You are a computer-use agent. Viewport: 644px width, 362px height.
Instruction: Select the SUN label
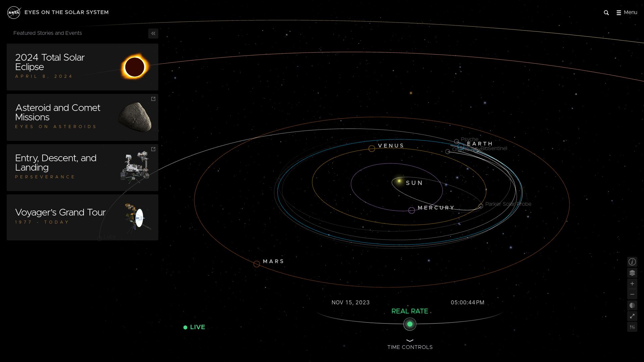pyautogui.click(x=415, y=183)
